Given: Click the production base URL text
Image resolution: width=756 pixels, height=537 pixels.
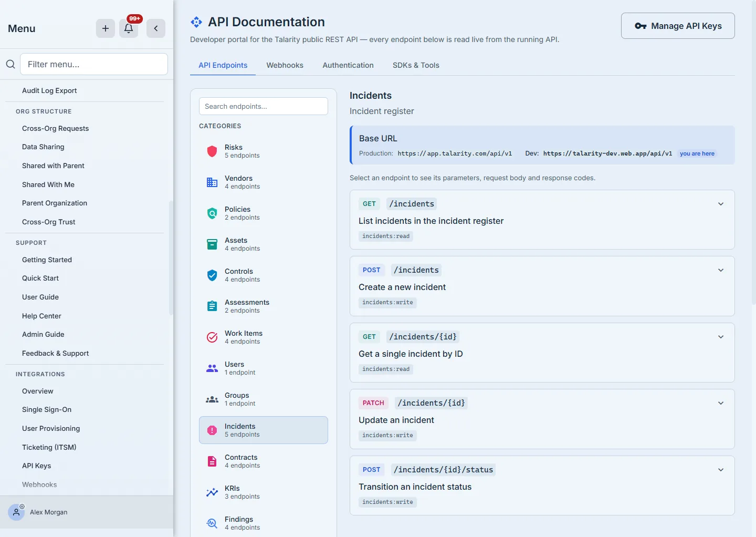Looking at the screenshot, I should tap(455, 153).
